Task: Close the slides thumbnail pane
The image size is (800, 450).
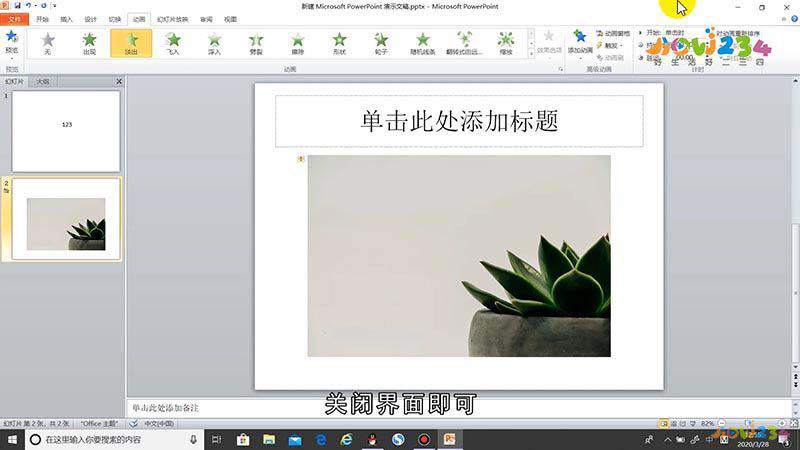Action: 119,81
